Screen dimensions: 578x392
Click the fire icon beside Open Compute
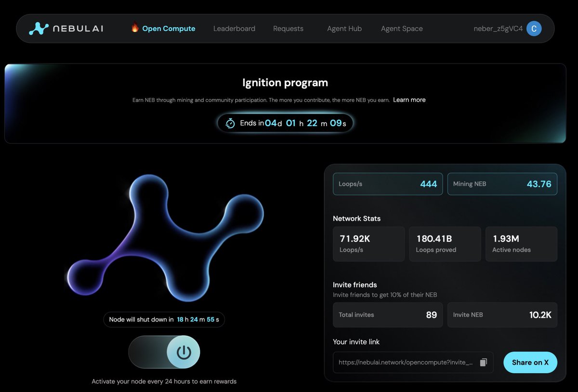click(x=135, y=28)
